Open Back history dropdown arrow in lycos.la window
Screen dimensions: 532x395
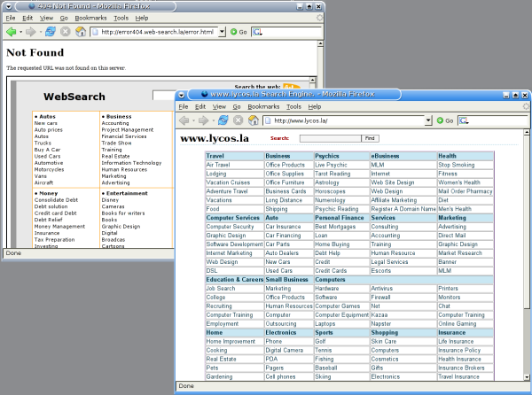click(x=193, y=120)
